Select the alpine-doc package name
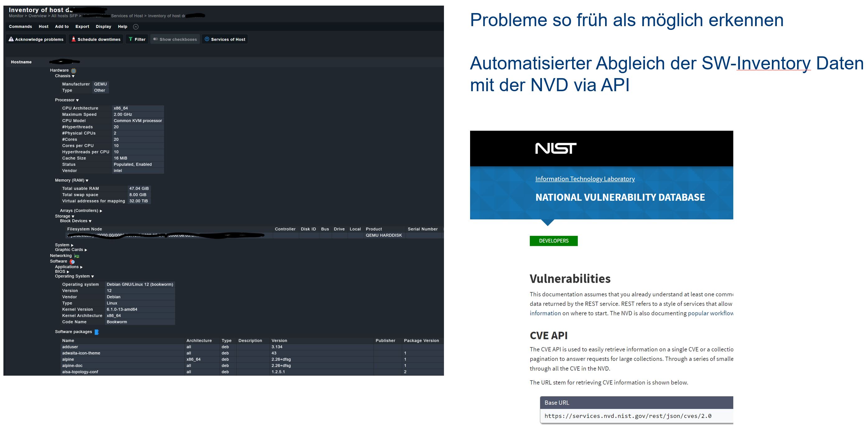 (72, 366)
